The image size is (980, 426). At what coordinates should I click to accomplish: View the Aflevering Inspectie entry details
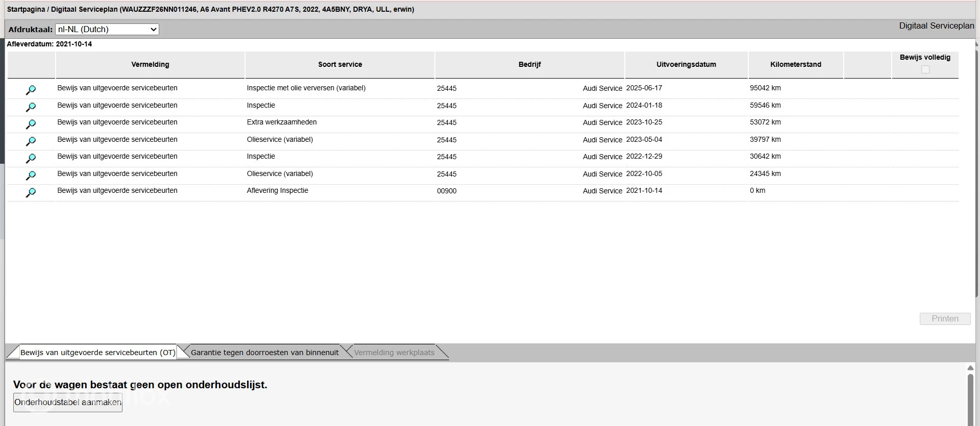pos(31,193)
